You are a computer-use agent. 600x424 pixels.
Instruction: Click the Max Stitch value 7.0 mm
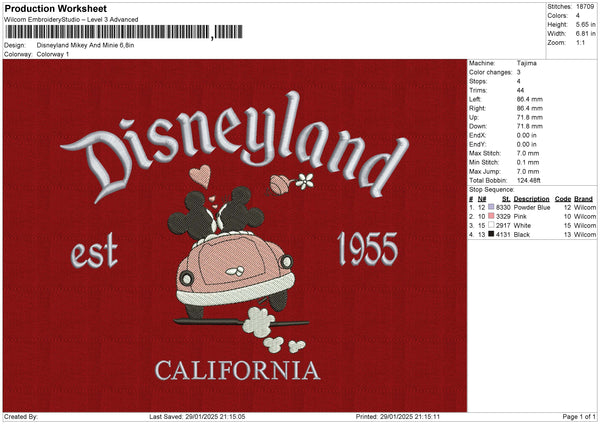pos(528,153)
